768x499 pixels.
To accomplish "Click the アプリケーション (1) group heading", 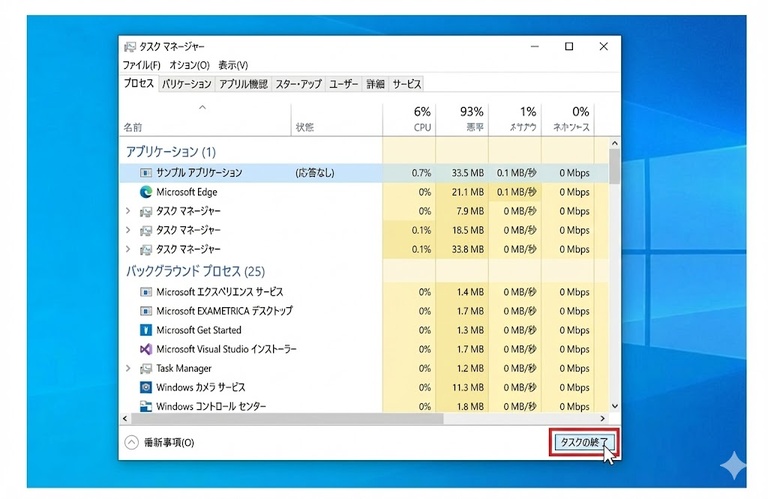I will click(x=171, y=152).
